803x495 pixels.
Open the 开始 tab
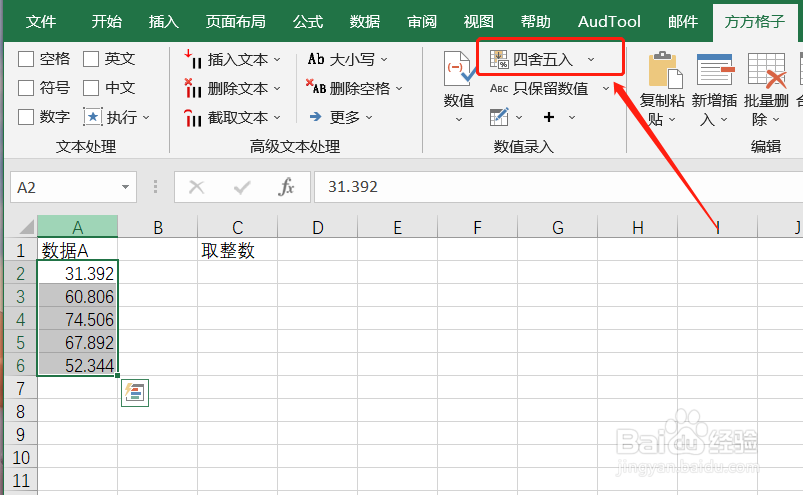click(107, 21)
